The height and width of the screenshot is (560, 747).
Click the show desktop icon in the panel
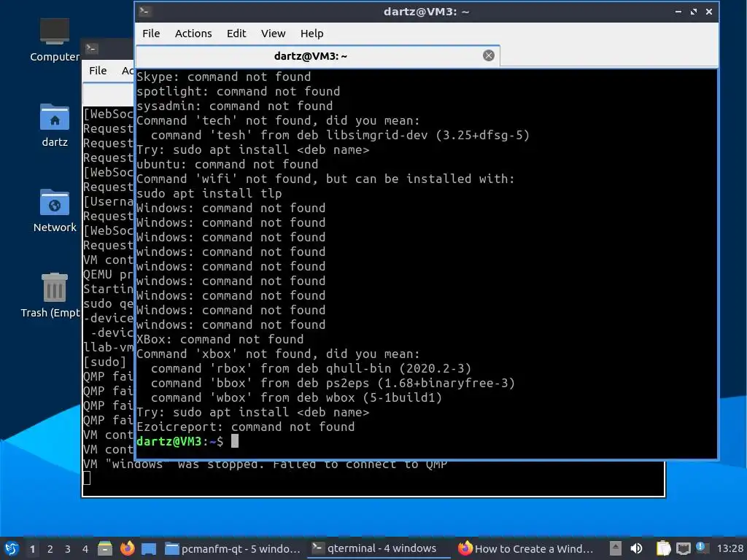[x=149, y=549]
